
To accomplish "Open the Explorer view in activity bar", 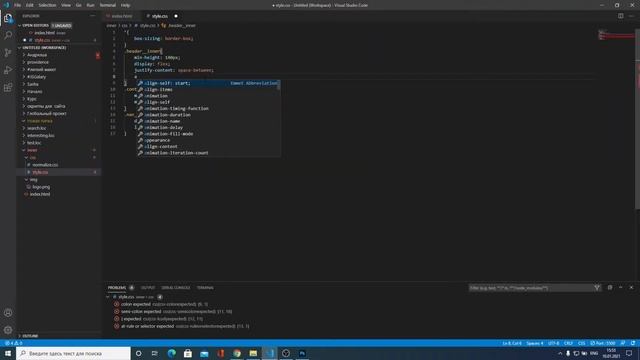I will pyautogui.click(x=8, y=18).
